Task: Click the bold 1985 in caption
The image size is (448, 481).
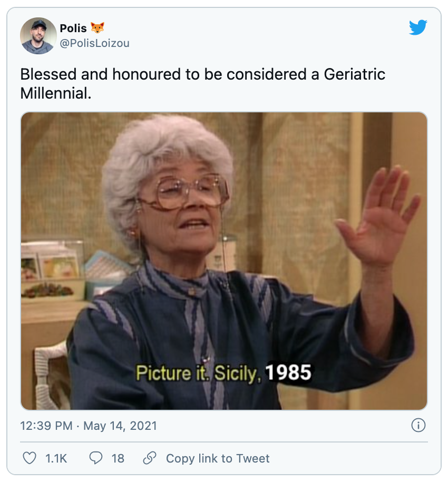Action: click(x=288, y=372)
